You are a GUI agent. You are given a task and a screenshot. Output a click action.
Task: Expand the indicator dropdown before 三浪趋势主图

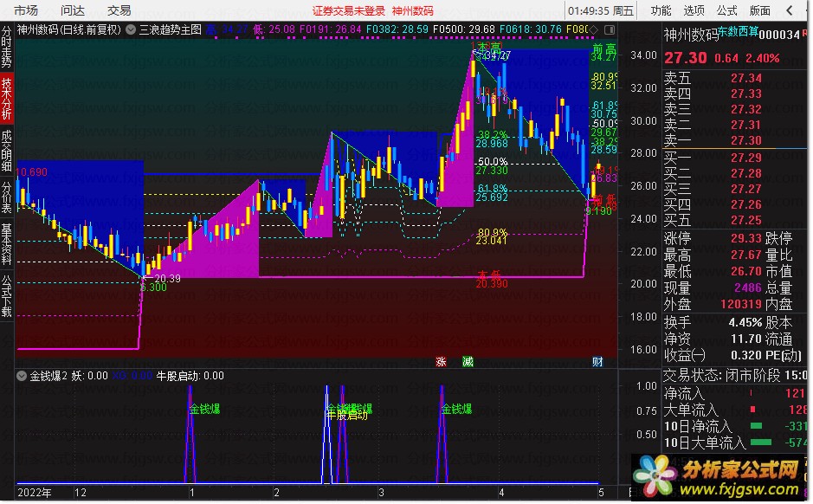[131, 30]
